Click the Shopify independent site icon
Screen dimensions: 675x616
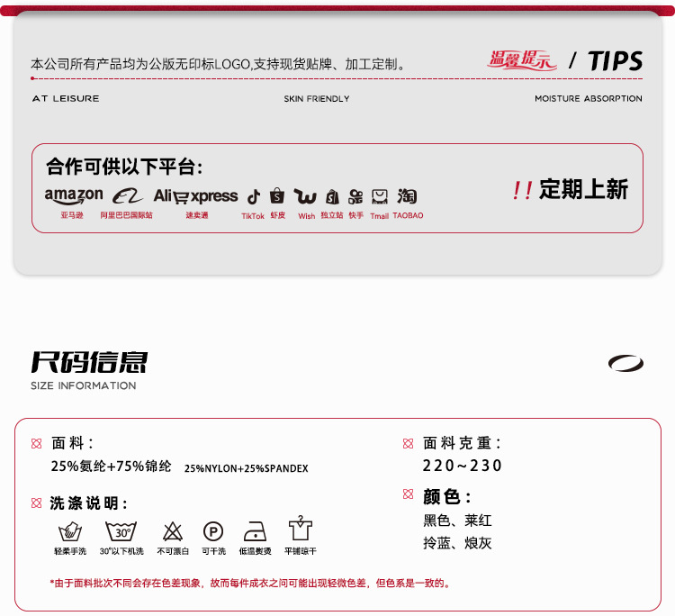332,197
